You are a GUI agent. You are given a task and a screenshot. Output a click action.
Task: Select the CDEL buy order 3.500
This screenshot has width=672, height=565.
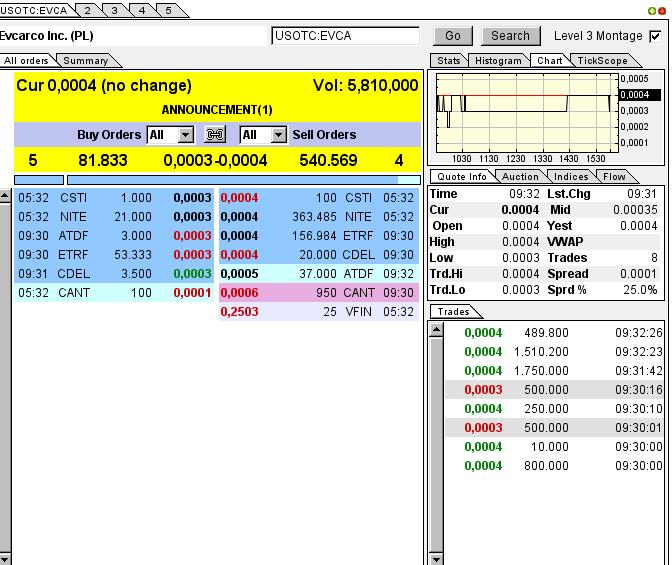pyautogui.click(x=114, y=273)
